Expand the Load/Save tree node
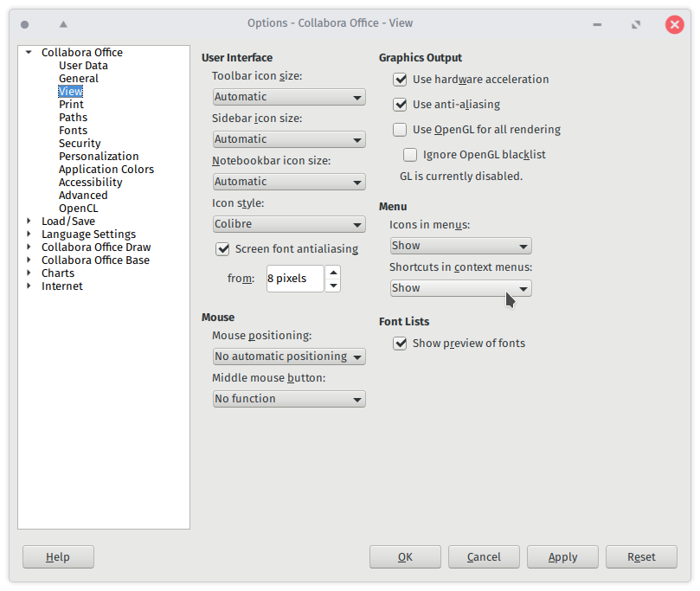The height and width of the screenshot is (591, 700). coord(29,222)
